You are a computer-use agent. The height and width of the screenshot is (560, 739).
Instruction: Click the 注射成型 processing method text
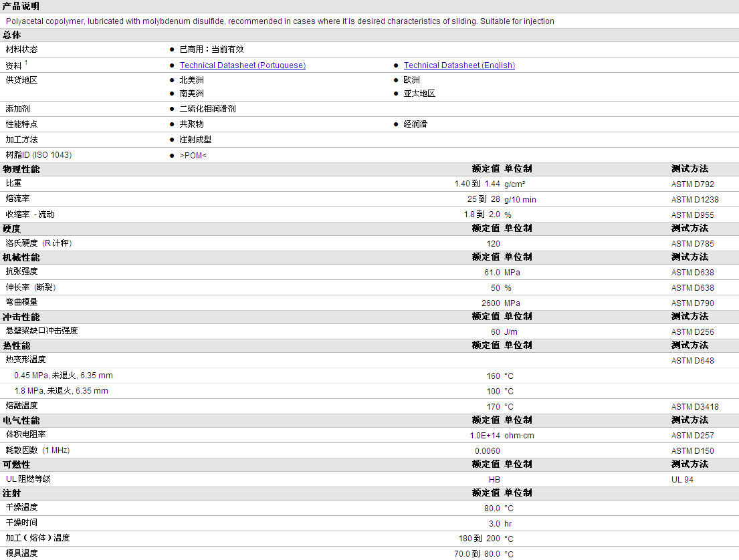pyautogui.click(x=195, y=140)
